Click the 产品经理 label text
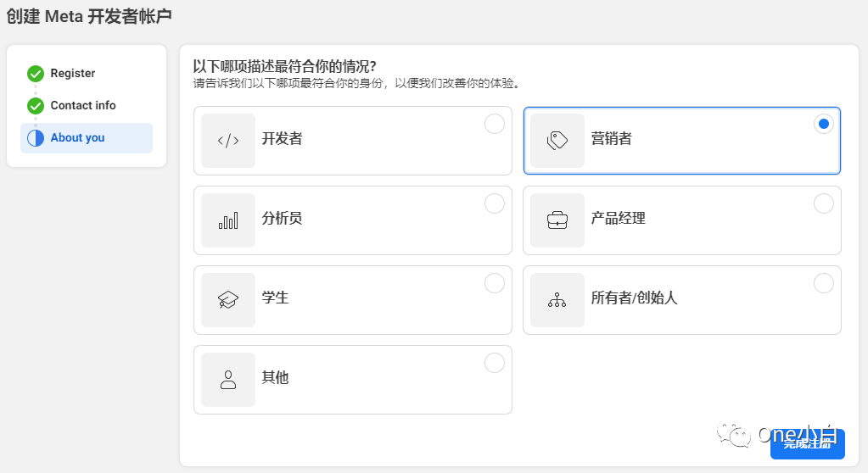The height and width of the screenshot is (473, 868). [619, 218]
